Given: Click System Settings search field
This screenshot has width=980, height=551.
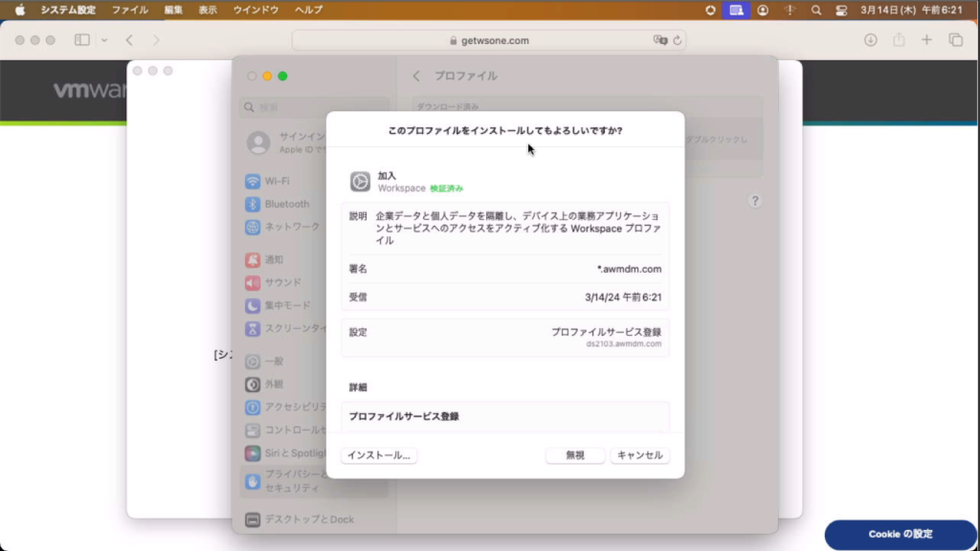Looking at the screenshot, I should (x=314, y=107).
